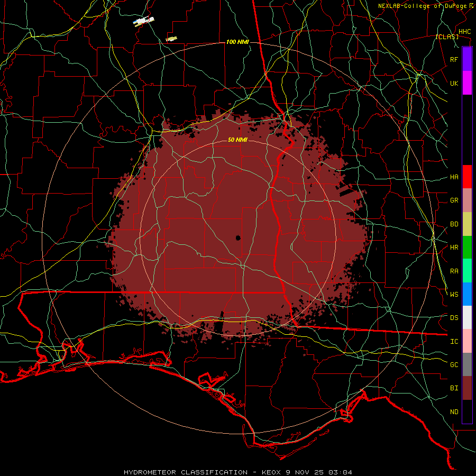Viewport: 476px width, 476px height.
Task: Click the HA legend label
Action: [454, 177]
